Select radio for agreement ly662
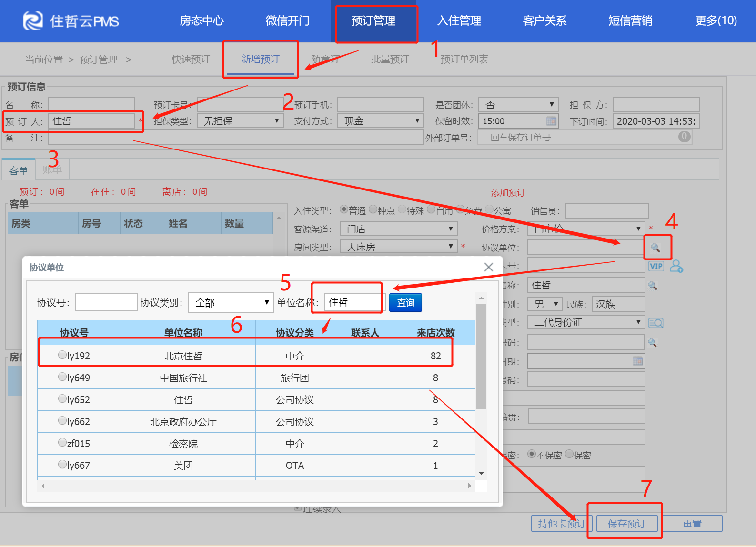 [62, 420]
